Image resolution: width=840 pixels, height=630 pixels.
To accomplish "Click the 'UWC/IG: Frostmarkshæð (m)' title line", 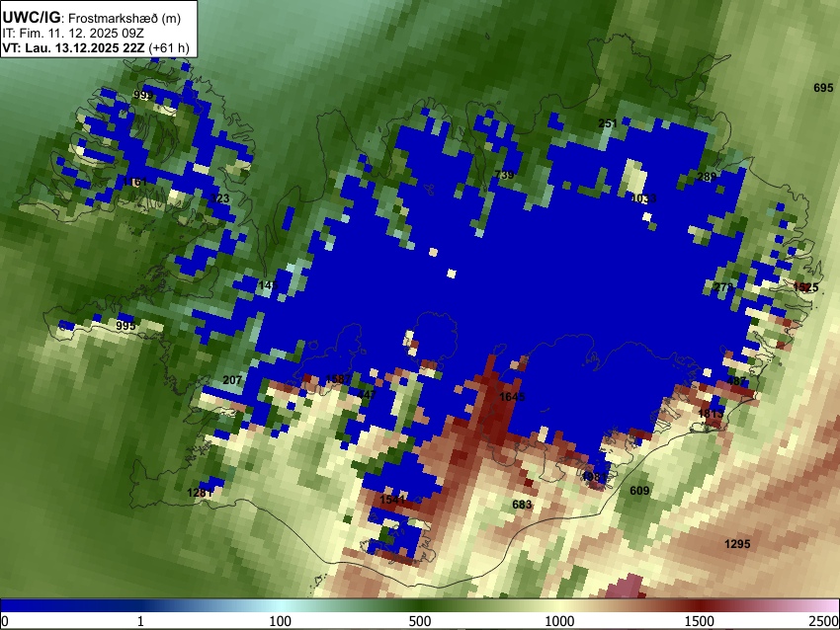I will coord(92,18).
